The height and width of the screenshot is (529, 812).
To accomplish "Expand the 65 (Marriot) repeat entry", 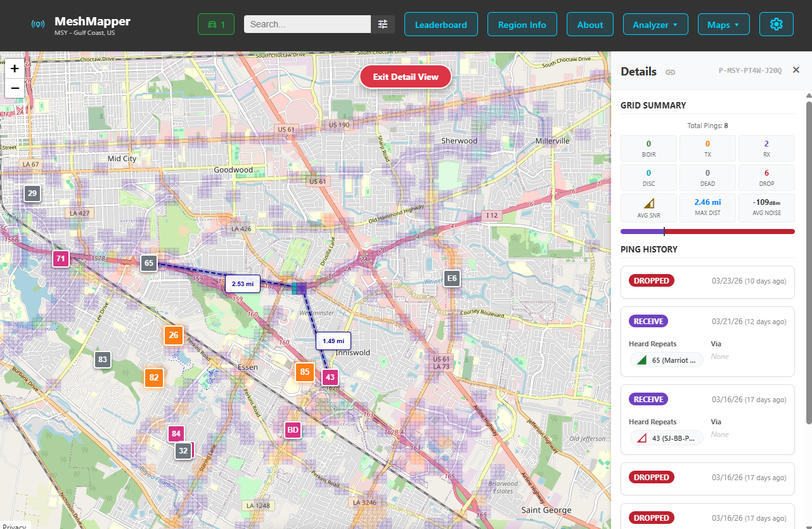I will pos(667,360).
